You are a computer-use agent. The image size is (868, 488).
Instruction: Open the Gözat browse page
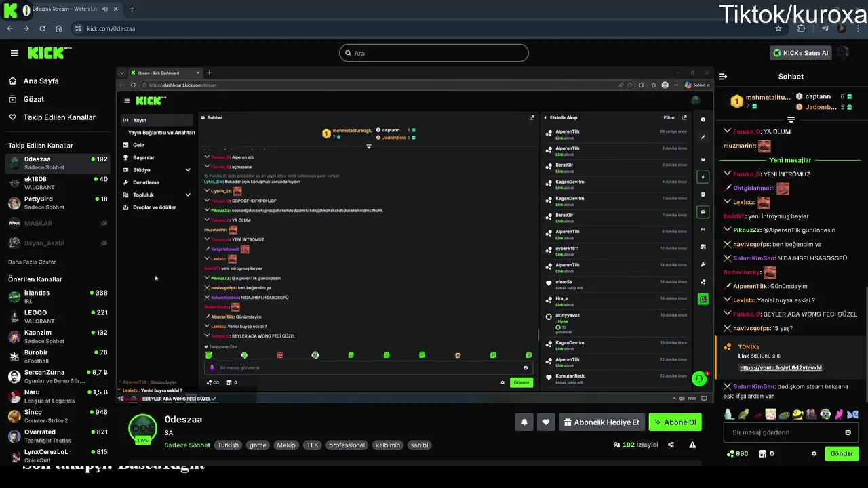pyautogui.click(x=26, y=99)
